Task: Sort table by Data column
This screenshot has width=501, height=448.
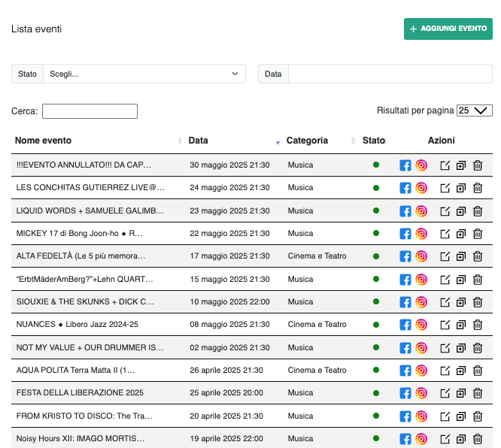Action: pyautogui.click(x=199, y=141)
